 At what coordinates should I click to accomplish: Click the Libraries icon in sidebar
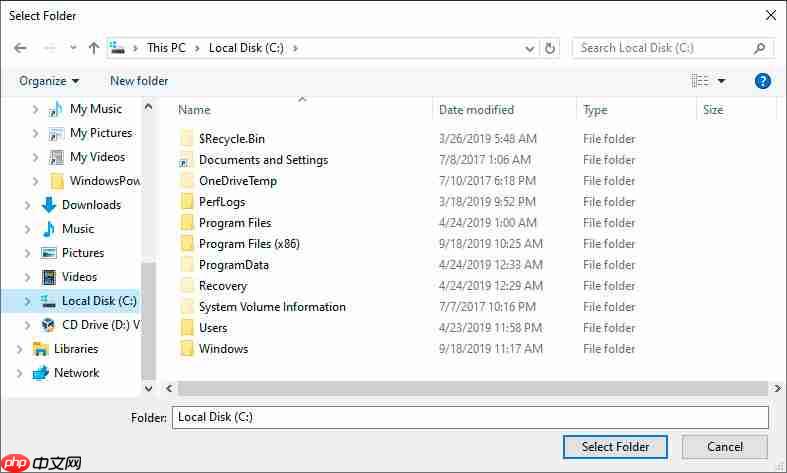coord(40,349)
